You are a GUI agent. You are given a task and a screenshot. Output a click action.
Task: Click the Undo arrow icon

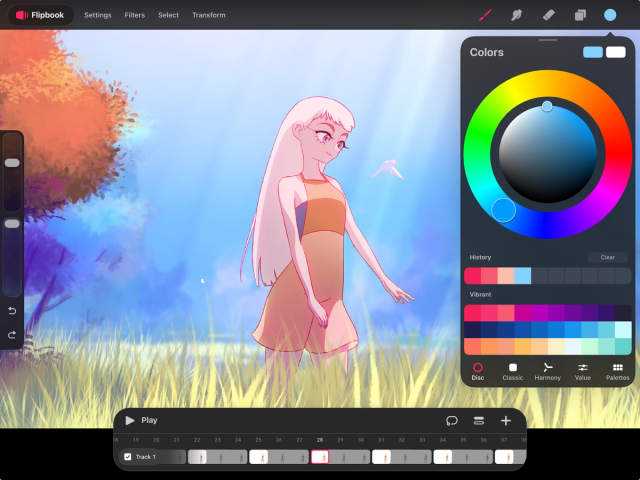[12, 311]
